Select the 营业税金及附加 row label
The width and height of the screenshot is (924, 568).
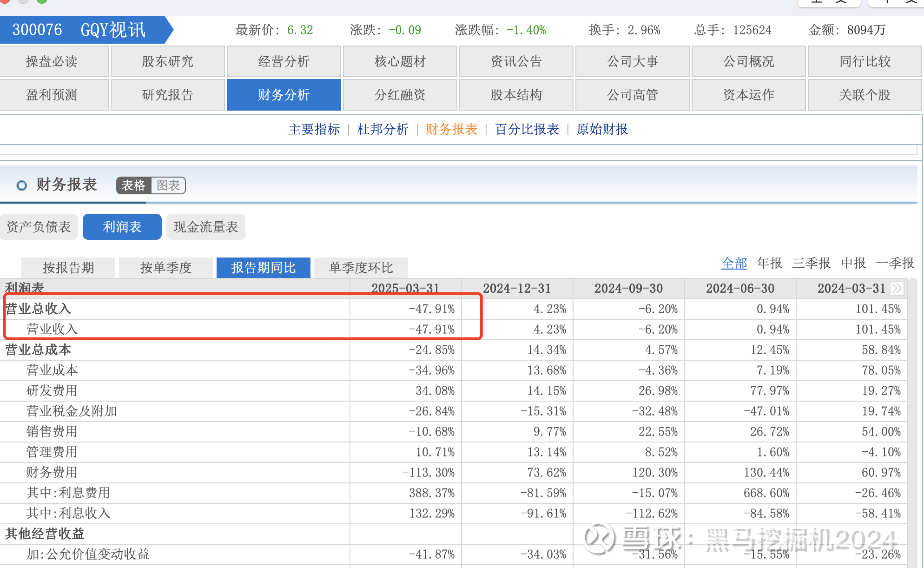(72, 411)
